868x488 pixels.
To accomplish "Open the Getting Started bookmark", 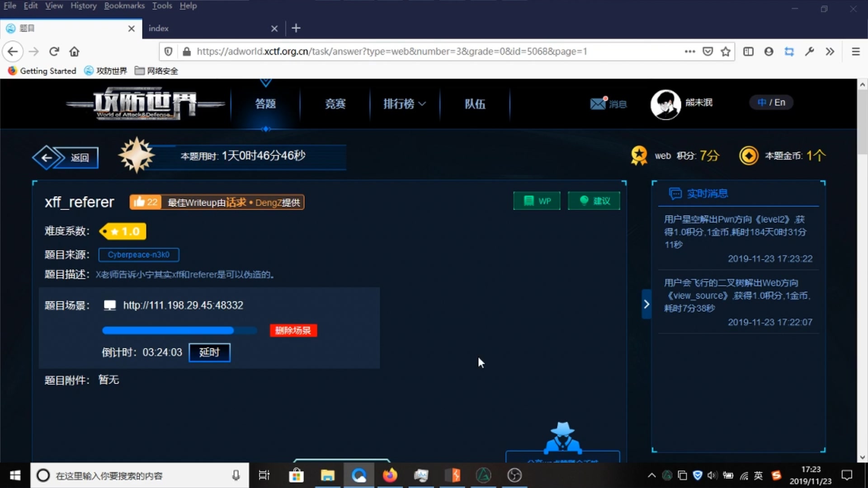I will [x=42, y=71].
